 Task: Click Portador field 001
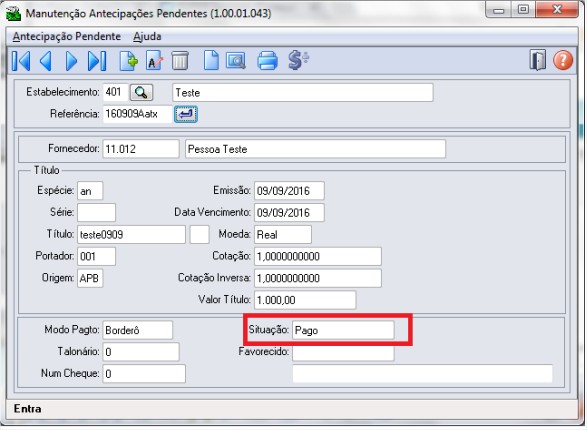pos(97,256)
